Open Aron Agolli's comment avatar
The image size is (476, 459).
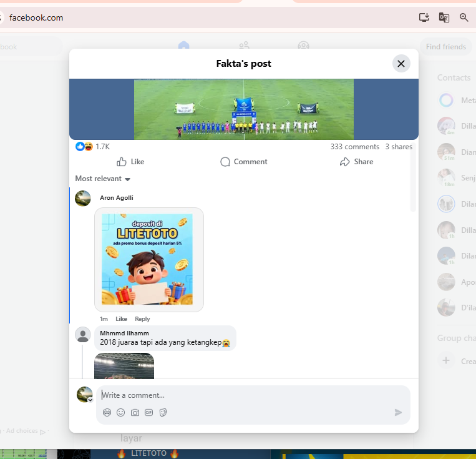click(83, 198)
